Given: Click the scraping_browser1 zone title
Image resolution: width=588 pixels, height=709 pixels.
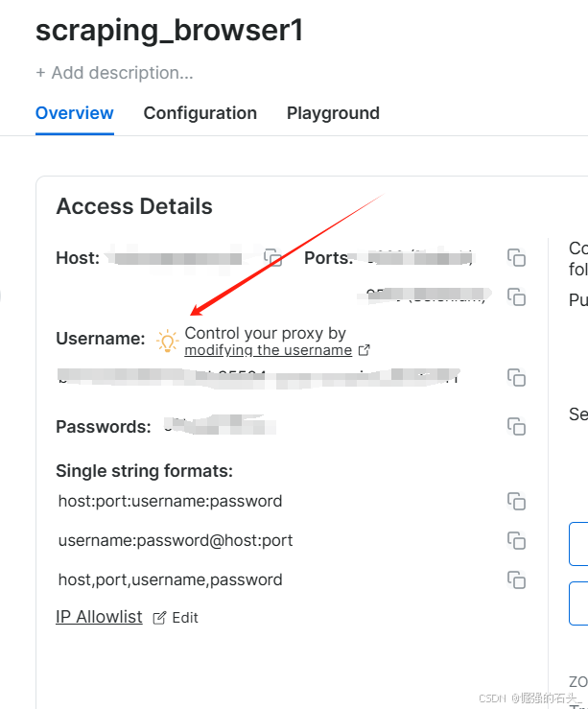Looking at the screenshot, I should (x=170, y=31).
